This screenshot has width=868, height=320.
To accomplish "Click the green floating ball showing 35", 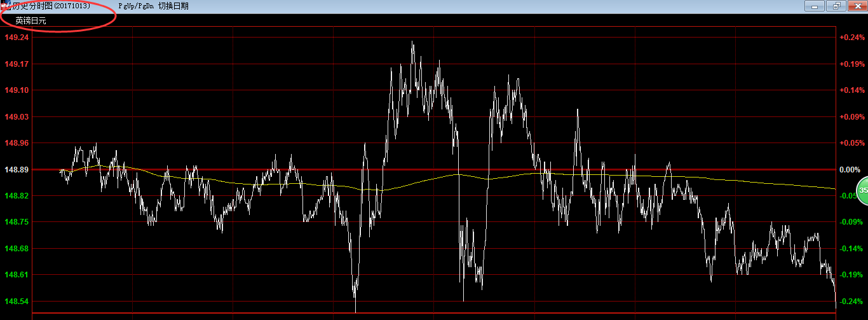I will [x=862, y=191].
